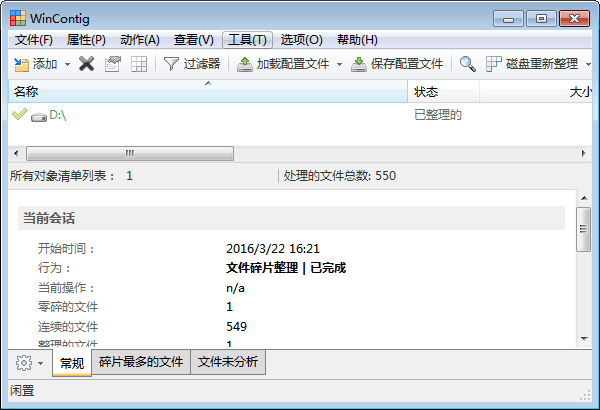Sort by the 大小 column header
Screen dimensions: 600x410
536,91
